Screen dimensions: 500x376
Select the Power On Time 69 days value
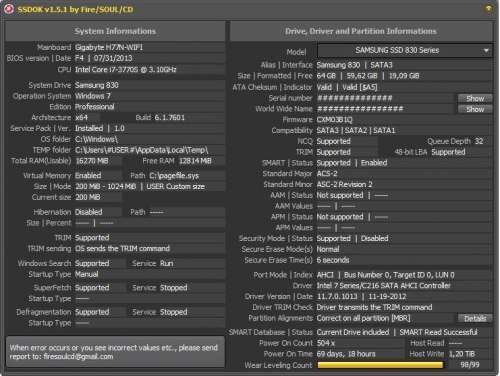click(x=346, y=354)
